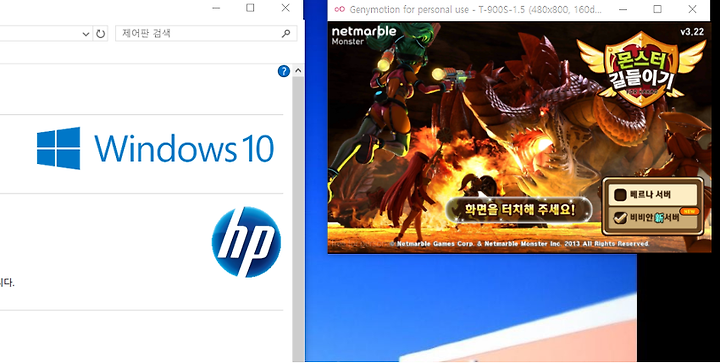Click the Netmarble copyright notice text
The width and height of the screenshot is (720, 363).
point(519,244)
